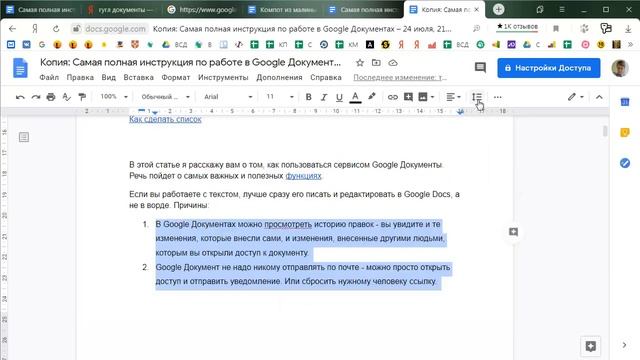The width and height of the screenshot is (640, 360).
Task: Open the Правка menu
Action: 80,77
